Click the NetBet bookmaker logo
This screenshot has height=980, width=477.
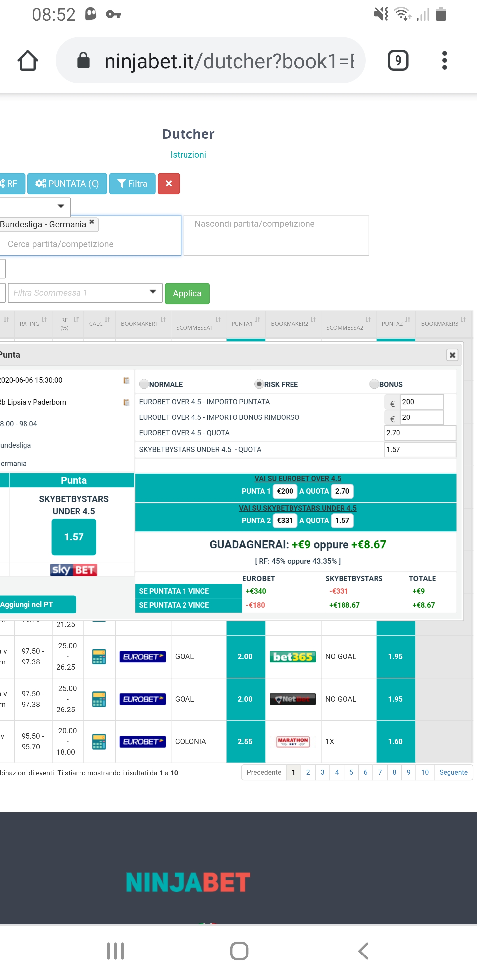(292, 699)
